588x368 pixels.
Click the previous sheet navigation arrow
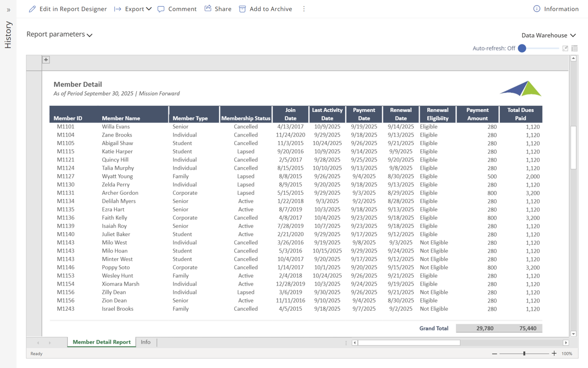38,343
